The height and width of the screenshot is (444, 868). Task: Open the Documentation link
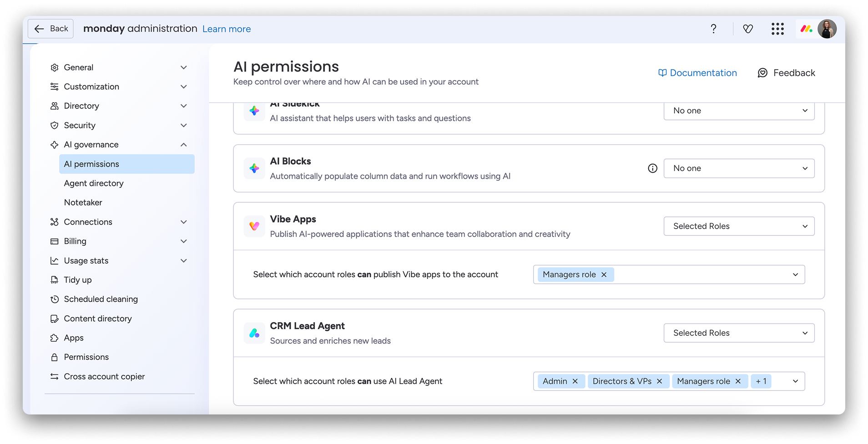[697, 73]
